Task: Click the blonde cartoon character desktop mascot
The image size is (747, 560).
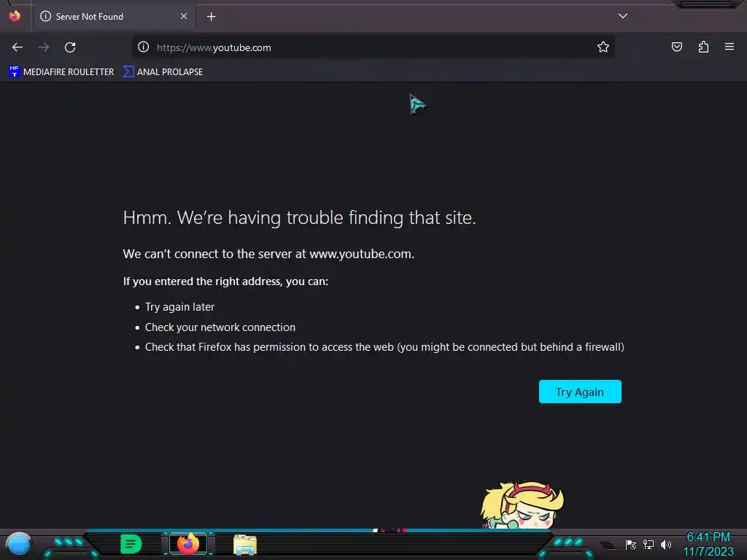Action: click(x=522, y=505)
